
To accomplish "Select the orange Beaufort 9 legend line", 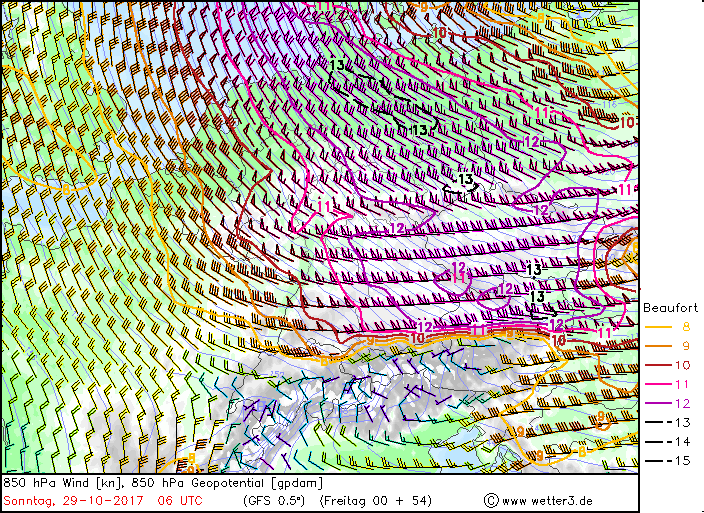I will [659, 346].
